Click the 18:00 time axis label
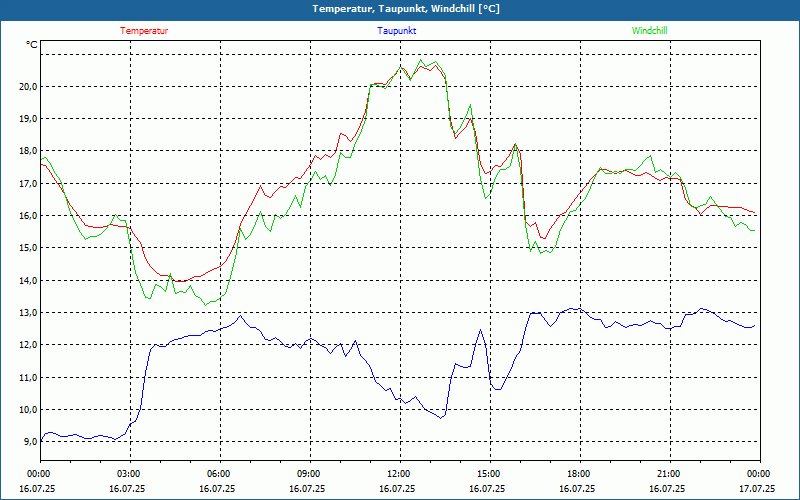Image resolution: width=800 pixels, height=500 pixels. [x=580, y=474]
